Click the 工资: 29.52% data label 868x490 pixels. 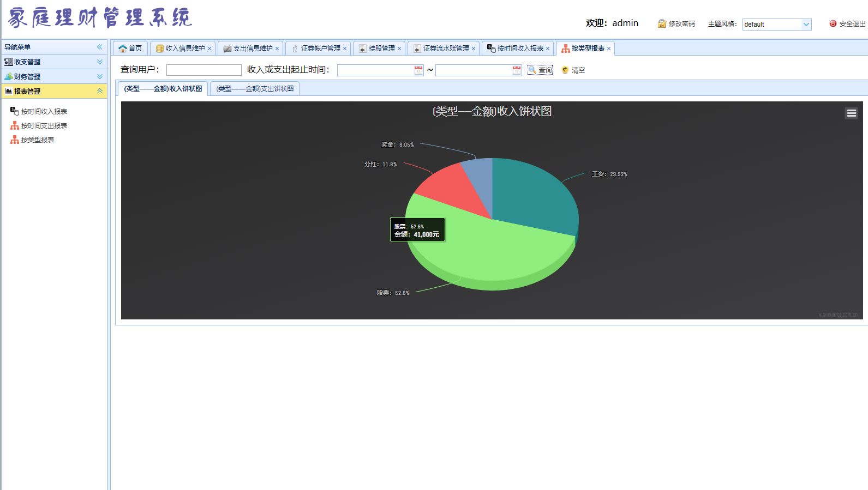pyautogui.click(x=609, y=174)
